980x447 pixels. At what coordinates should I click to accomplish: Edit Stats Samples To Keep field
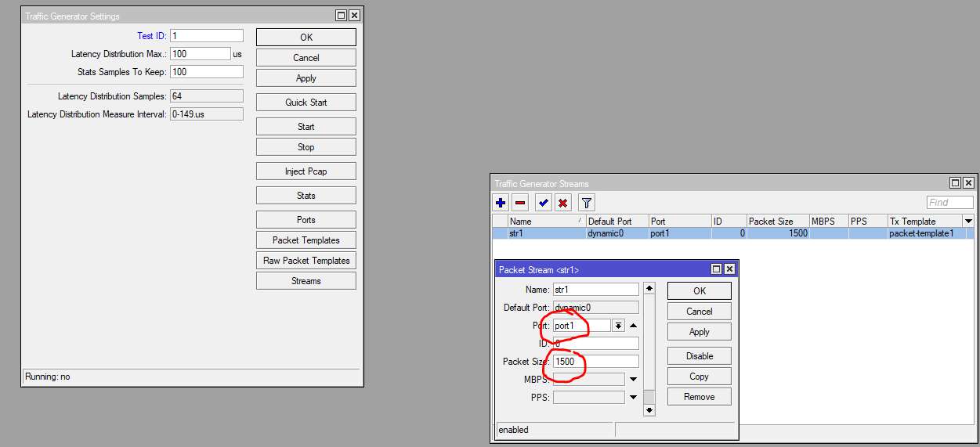coord(207,72)
